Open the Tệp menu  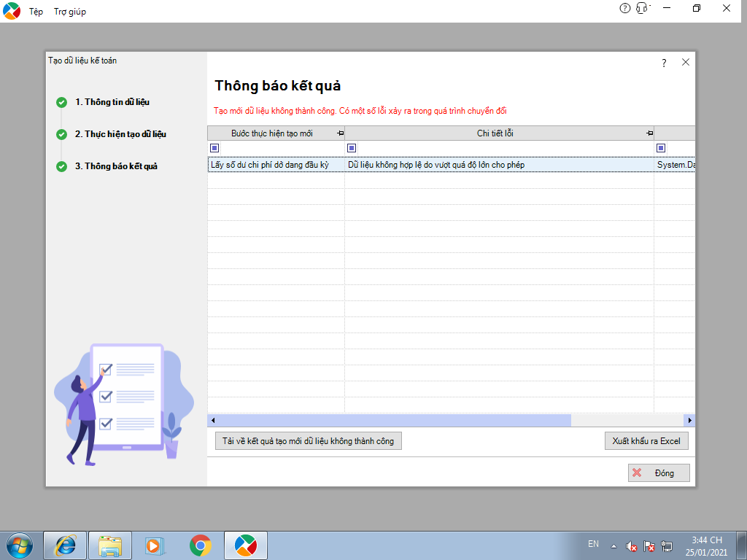click(36, 12)
